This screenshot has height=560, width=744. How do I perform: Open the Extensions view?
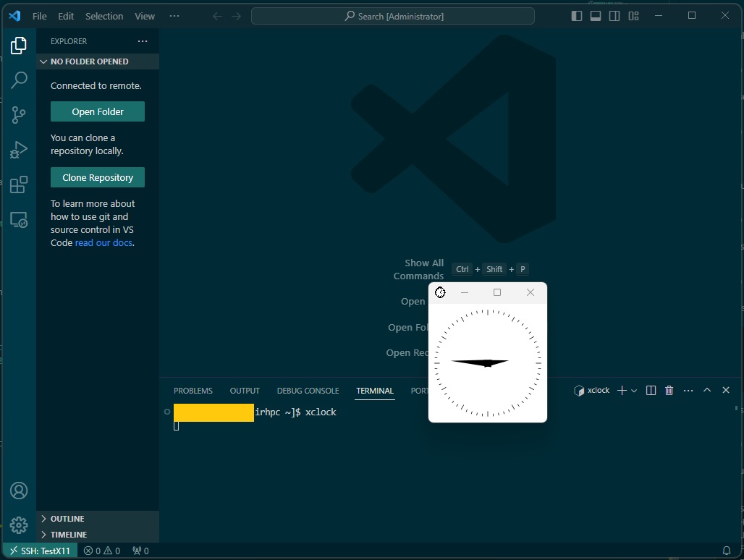(19, 184)
